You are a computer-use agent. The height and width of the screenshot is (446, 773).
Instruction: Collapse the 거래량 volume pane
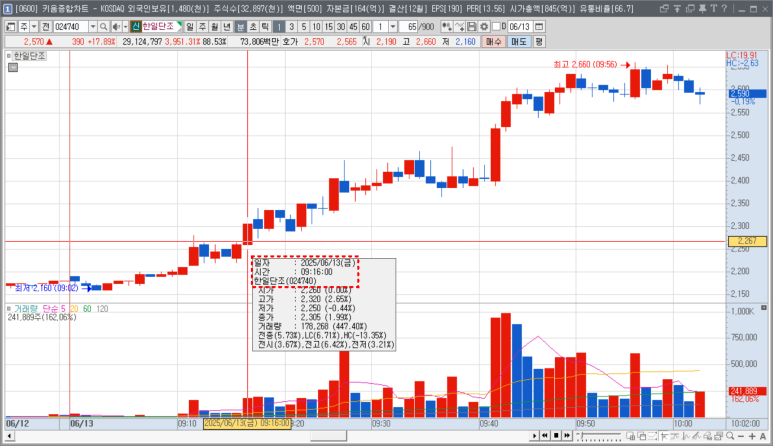tap(9, 309)
